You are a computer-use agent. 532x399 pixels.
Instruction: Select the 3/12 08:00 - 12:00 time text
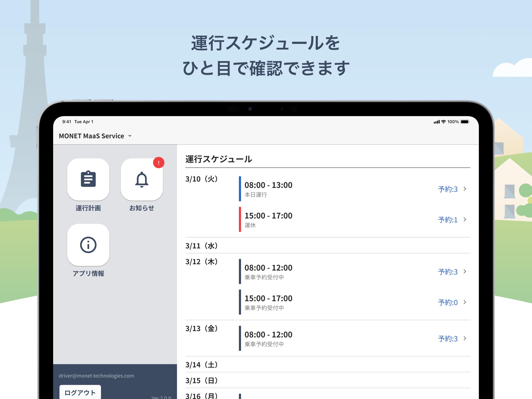(268, 268)
